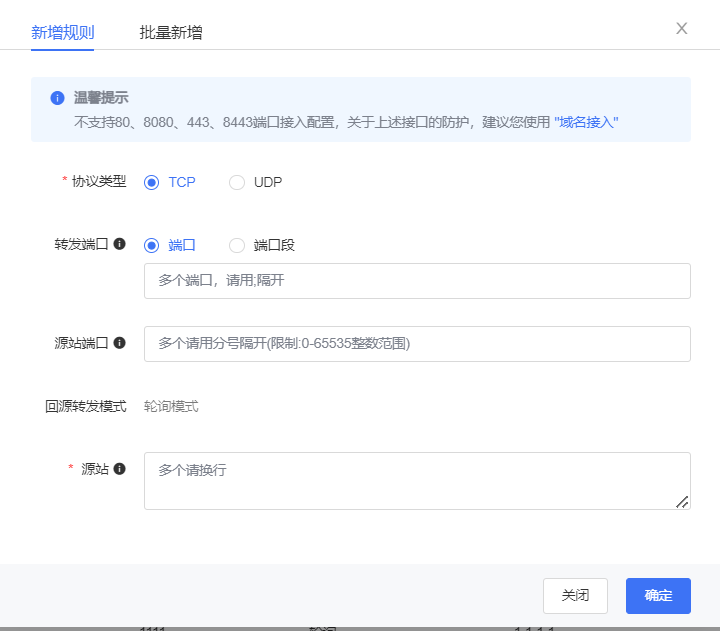Click the 协议类型 field label
The width and height of the screenshot is (720, 631).
[98, 181]
